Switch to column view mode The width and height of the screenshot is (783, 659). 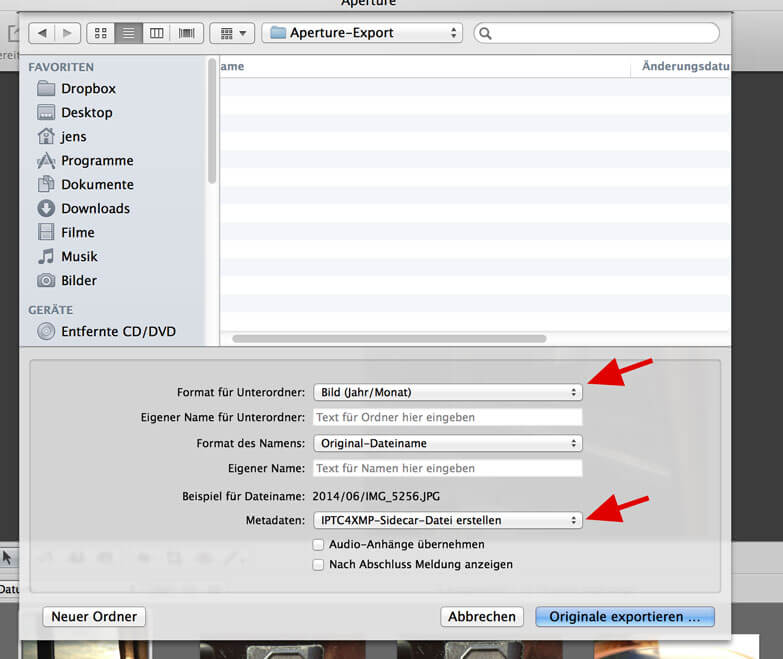pyautogui.click(x=157, y=33)
